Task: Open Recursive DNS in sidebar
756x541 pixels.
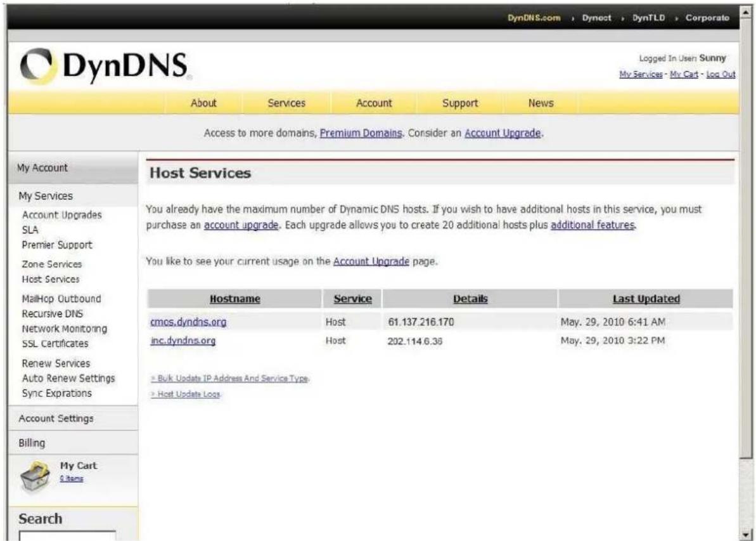Action: tap(52, 314)
